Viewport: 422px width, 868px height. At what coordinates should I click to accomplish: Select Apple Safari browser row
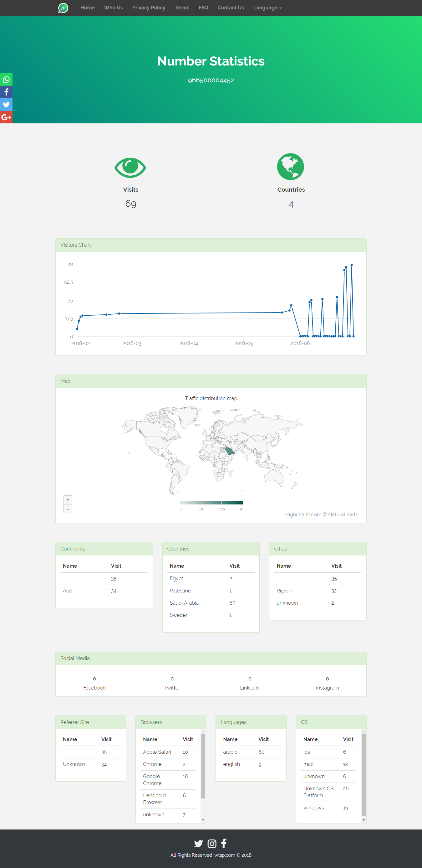click(168, 752)
